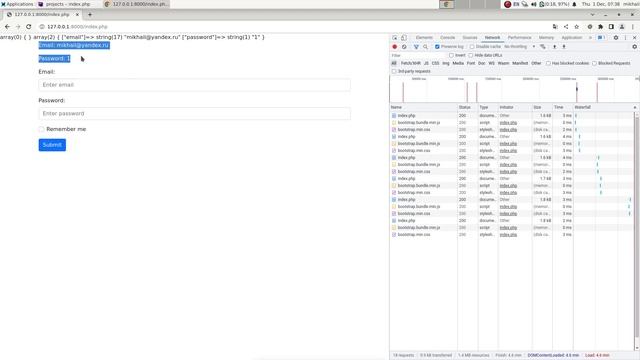Select the first index.php request row

512,116
